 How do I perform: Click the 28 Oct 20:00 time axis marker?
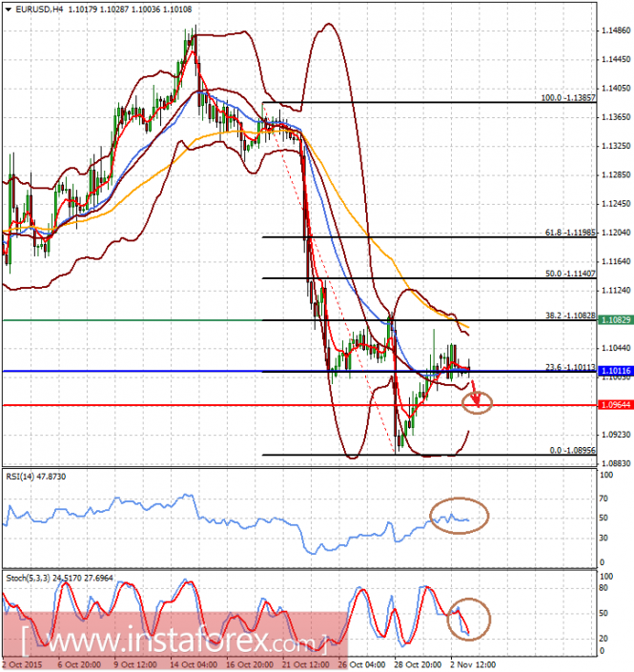click(x=418, y=664)
